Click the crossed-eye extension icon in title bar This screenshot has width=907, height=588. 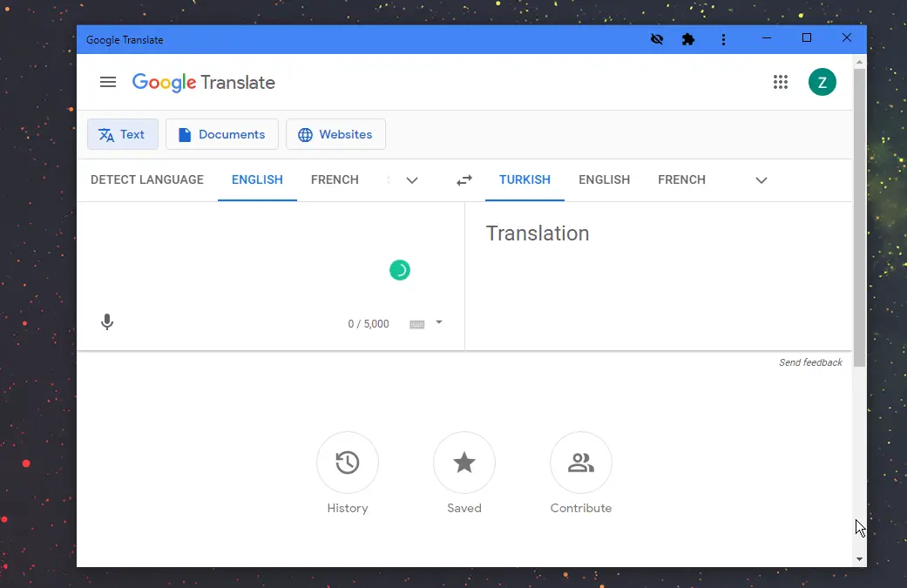point(657,39)
